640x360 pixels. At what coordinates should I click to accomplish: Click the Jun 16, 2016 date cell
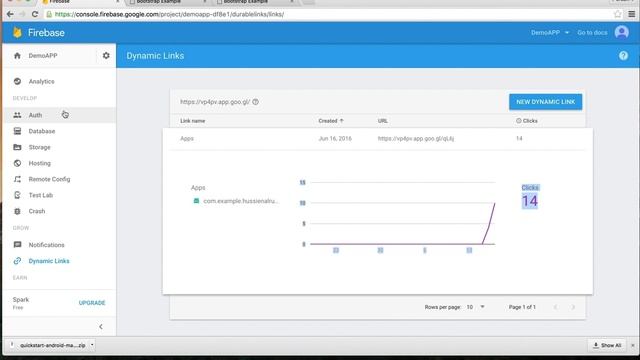point(335,138)
